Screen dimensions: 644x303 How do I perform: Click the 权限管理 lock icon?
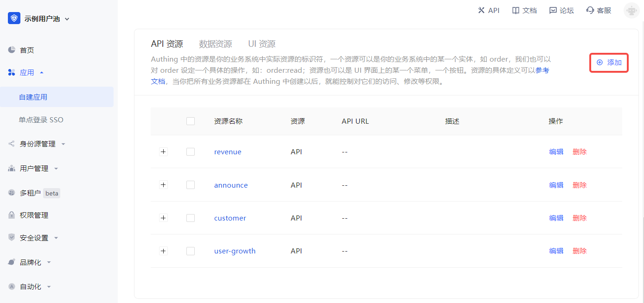click(12, 215)
